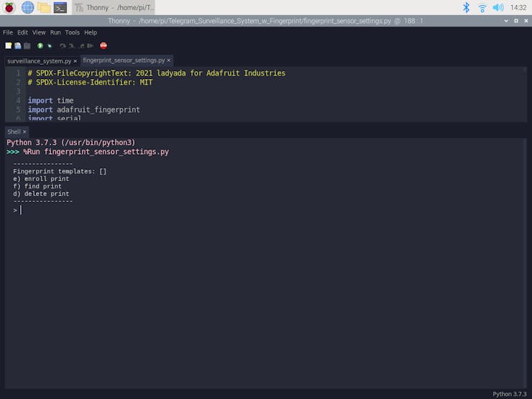Click the Step out debug icon
This screenshot has width=532, height=399.
click(x=81, y=45)
